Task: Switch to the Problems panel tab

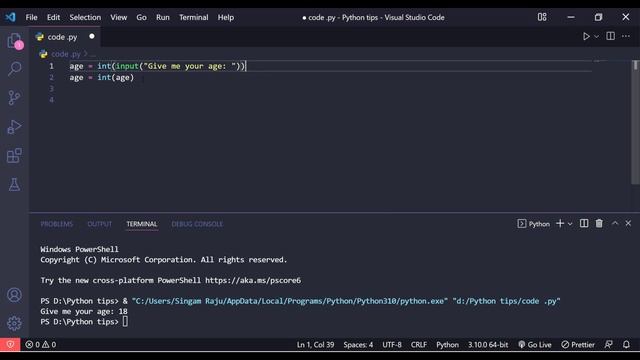Action: 57,224
